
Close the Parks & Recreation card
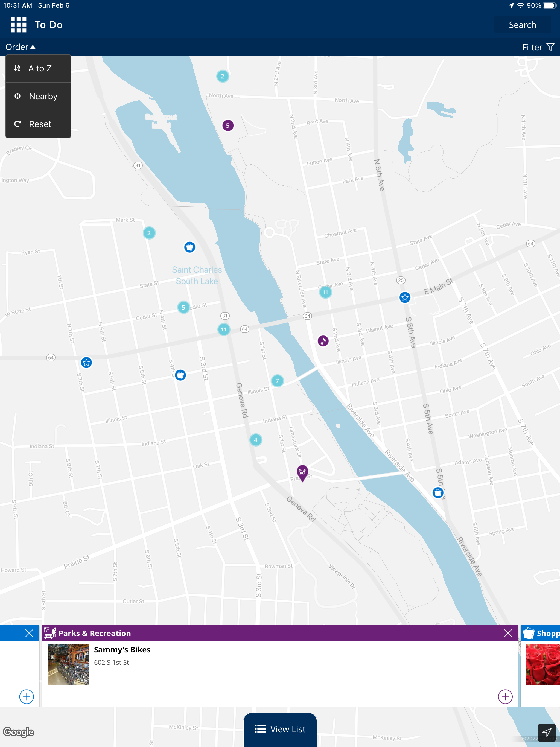point(508,633)
